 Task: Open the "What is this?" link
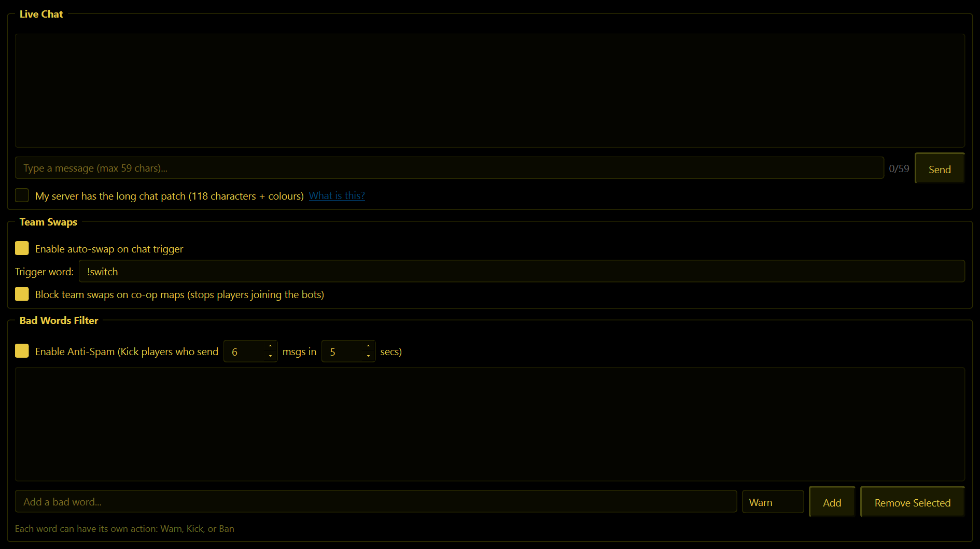[337, 195]
